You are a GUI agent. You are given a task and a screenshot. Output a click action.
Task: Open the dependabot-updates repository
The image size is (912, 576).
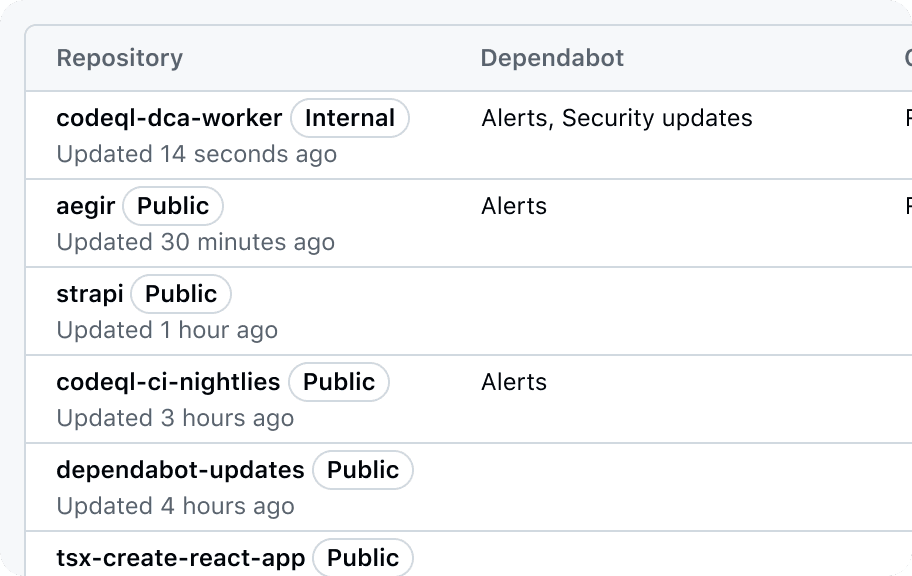point(180,470)
